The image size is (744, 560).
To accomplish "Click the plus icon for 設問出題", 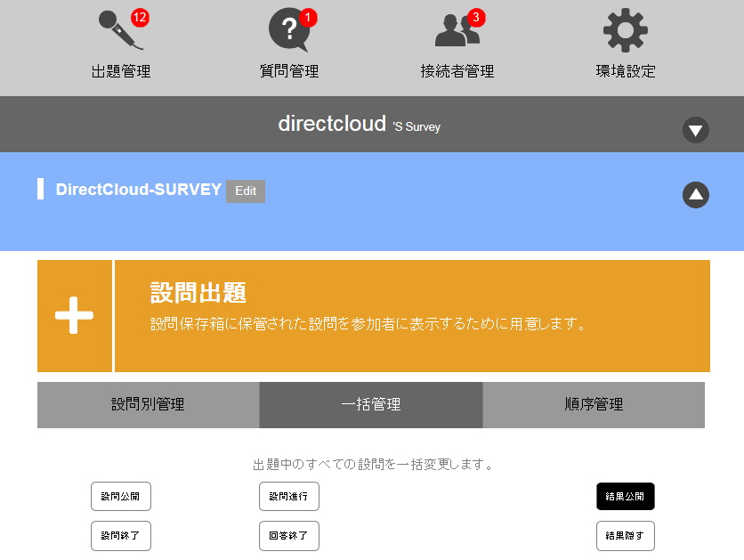I will click(x=75, y=315).
